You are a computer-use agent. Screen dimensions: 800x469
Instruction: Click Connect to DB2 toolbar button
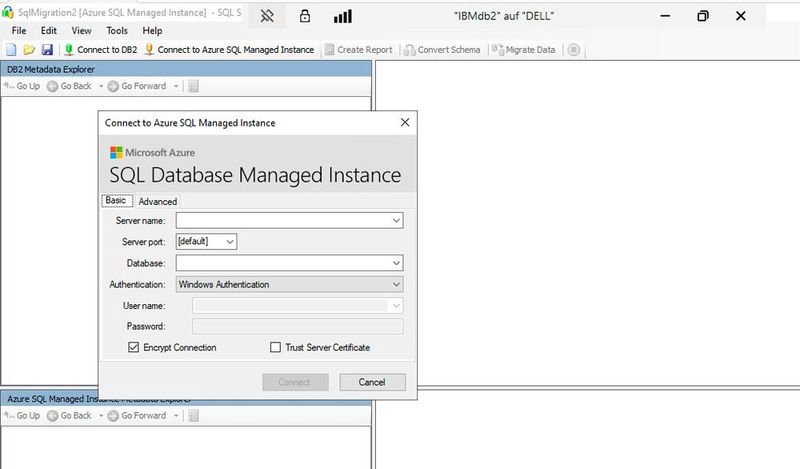tap(101, 50)
